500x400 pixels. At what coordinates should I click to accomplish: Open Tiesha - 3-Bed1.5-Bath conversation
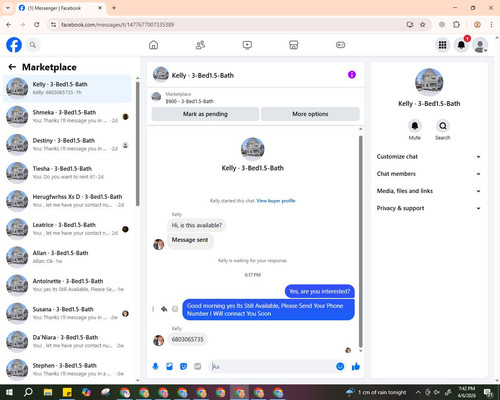pos(67,173)
